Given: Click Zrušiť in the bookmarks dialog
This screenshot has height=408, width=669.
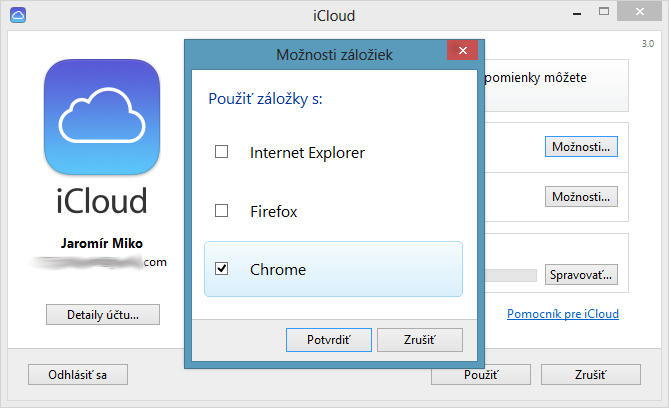Looking at the screenshot, I should point(419,339).
